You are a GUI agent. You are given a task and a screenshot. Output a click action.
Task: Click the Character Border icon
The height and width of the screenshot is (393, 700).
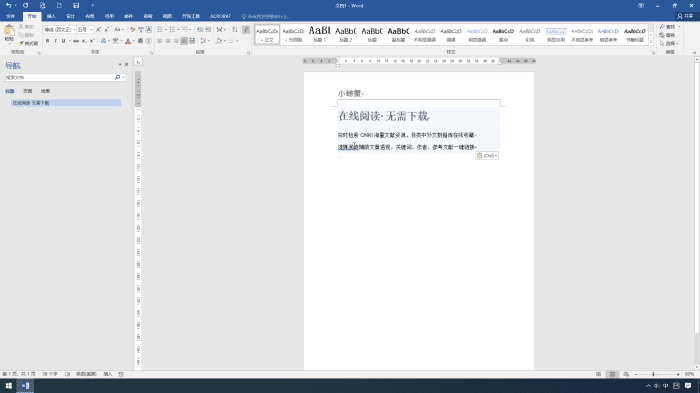coord(149,29)
